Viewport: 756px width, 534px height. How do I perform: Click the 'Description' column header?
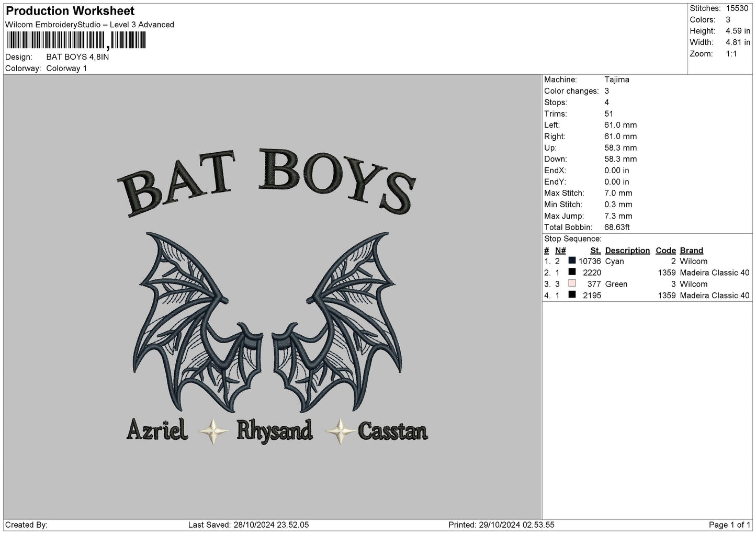point(627,251)
